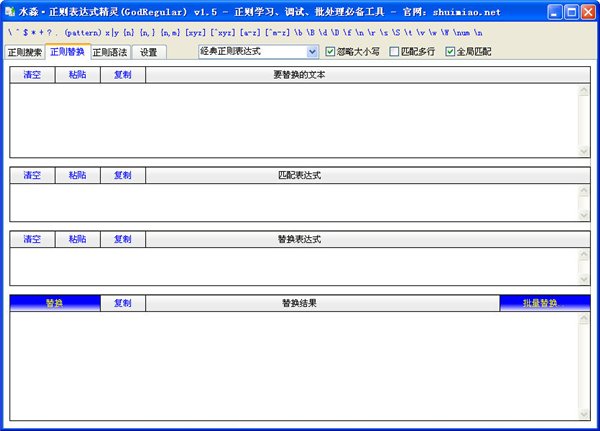
Task: Insert the [^xyz] negated set token
Action: pos(223,33)
